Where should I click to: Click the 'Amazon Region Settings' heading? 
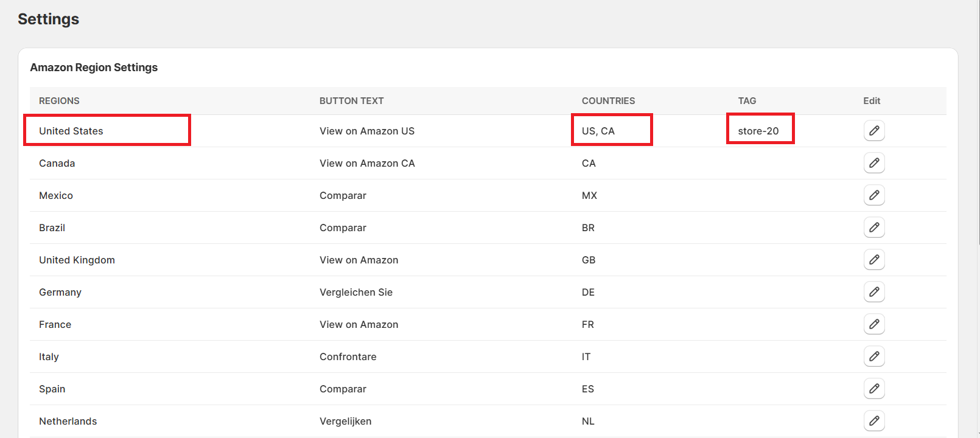click(x=94, y=68)
